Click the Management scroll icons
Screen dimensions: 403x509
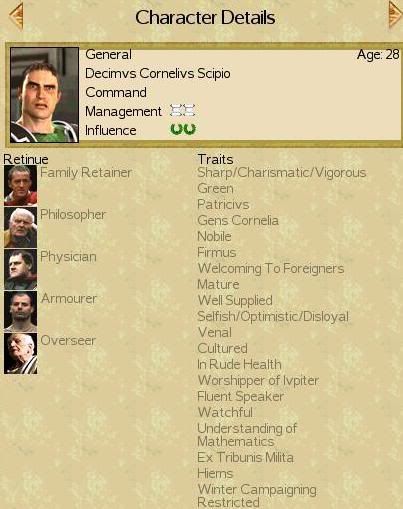coord(182,110)
